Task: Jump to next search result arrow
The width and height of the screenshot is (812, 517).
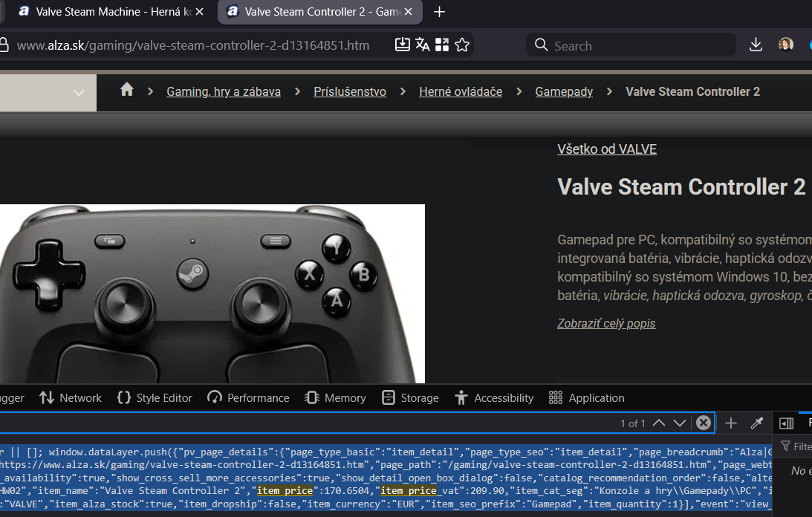Action: tap(680, 423)
